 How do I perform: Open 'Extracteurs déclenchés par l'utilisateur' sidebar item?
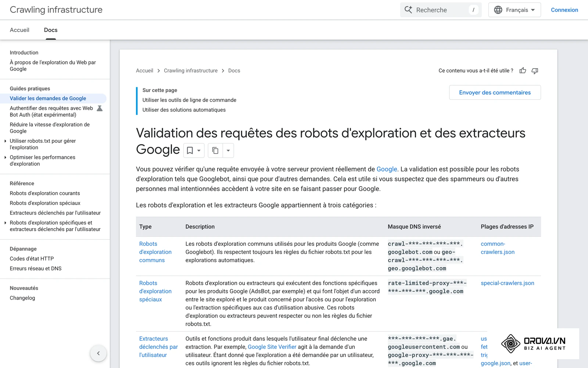(55, 213)
